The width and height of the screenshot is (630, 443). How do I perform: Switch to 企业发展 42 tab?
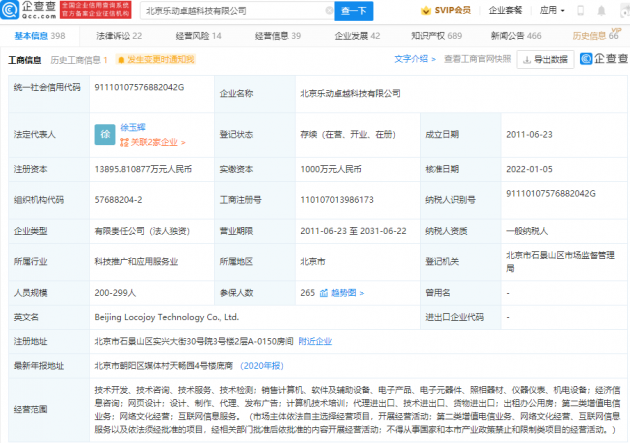tap(357, 36)
